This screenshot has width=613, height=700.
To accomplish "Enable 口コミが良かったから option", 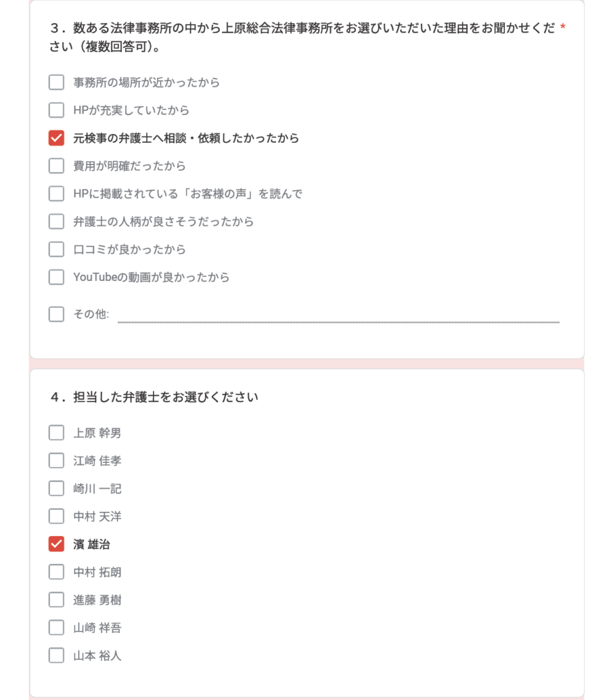I will [56, 249].
